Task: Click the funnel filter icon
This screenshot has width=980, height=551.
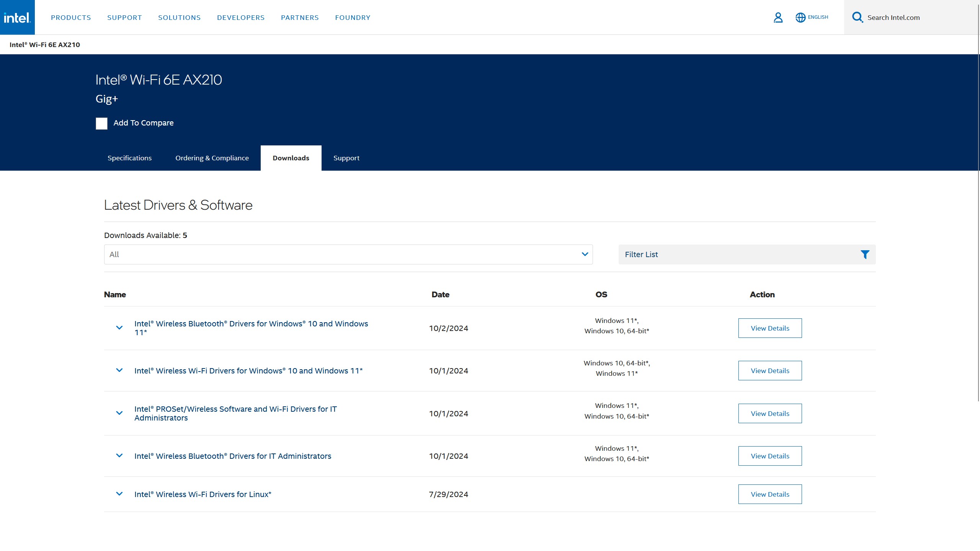Action: coord(865,254)
